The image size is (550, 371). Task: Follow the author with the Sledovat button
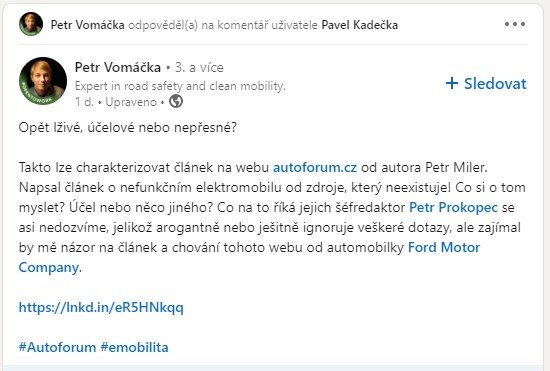click(x=486, y=83)
